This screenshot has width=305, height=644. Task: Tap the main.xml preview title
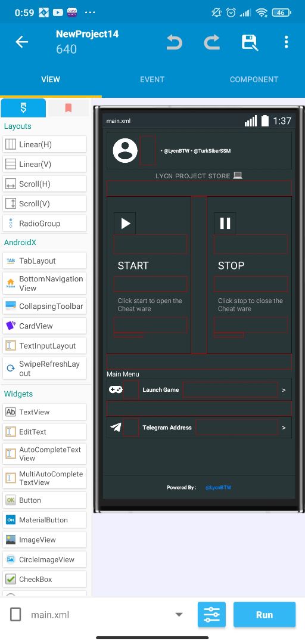click(118, 120)
